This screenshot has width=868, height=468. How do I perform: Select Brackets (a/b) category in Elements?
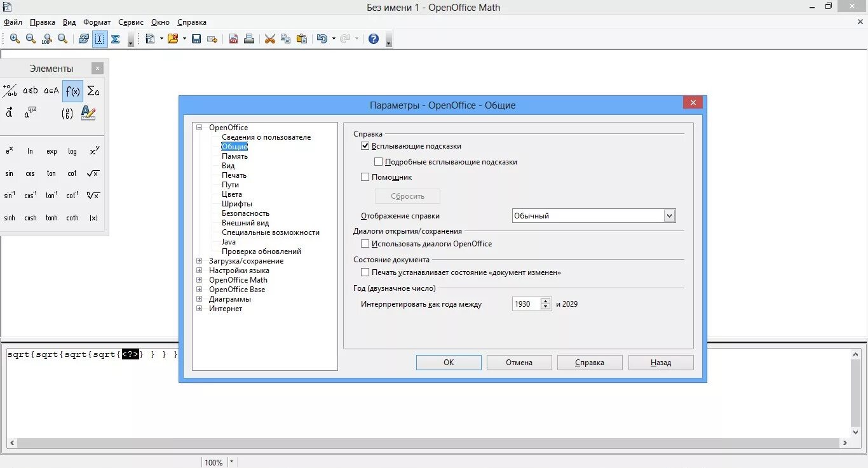(67, 113)
